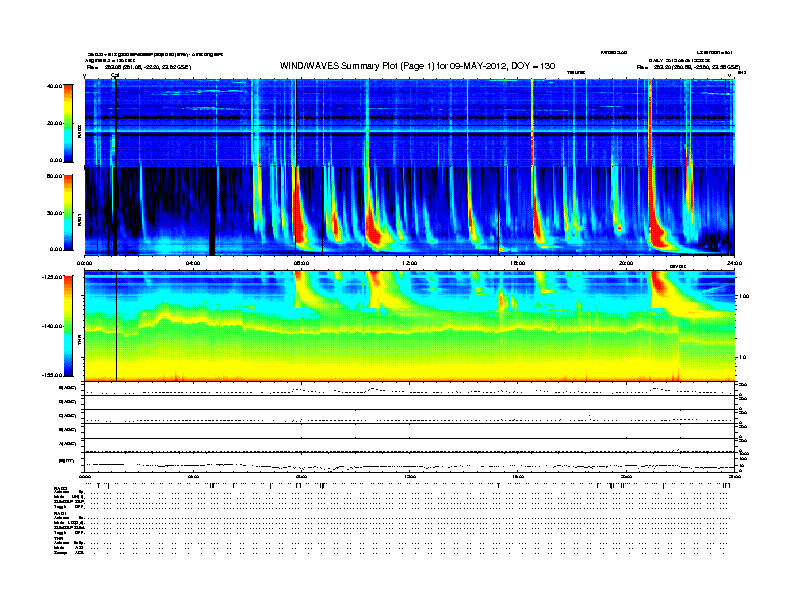792x612 pixels.
Task: Click the 10 label on TNR right axis
Action: pyautogui.click(x=742, y=358)
